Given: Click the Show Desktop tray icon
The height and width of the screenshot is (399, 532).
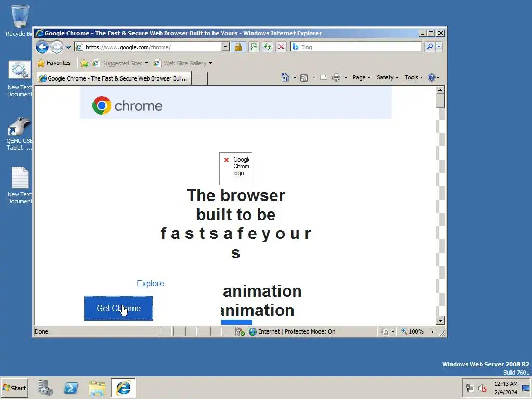Looking at the screenshot, I should [x=526, y=388].
